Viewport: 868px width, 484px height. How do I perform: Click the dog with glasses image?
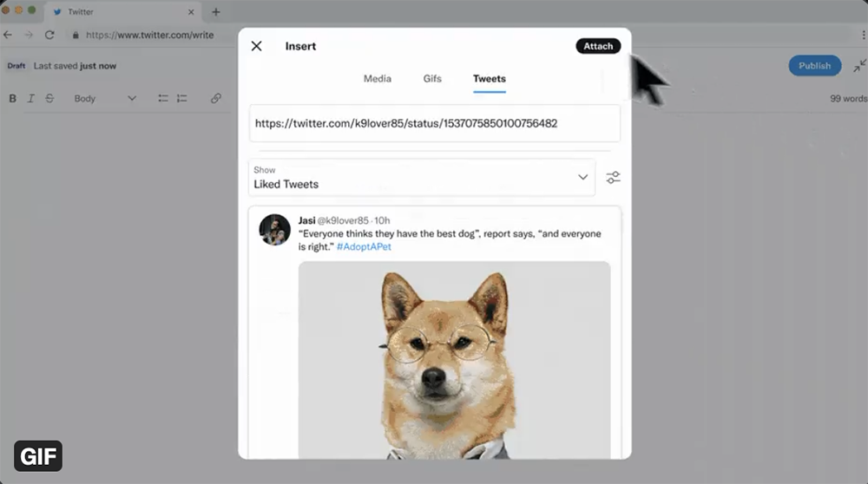454,360
